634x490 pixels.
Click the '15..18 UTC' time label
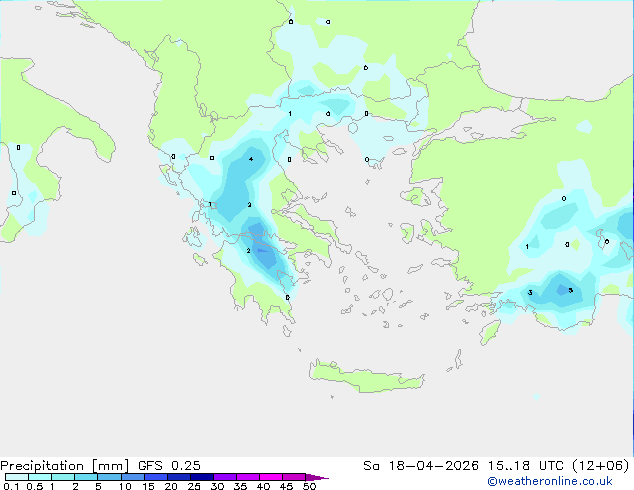tap(526, 466)
